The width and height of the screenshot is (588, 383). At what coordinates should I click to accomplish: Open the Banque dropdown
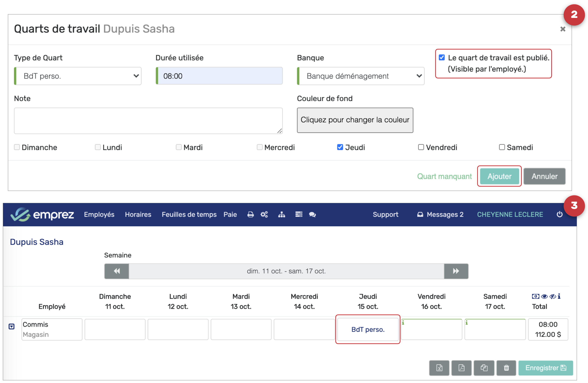point(361,76)
